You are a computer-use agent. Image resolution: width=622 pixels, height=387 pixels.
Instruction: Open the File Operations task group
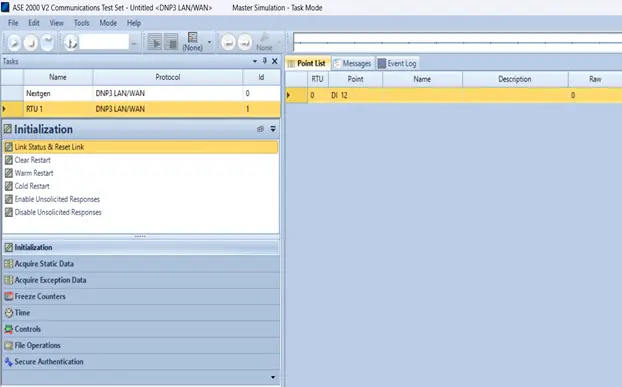pos(141,345)
